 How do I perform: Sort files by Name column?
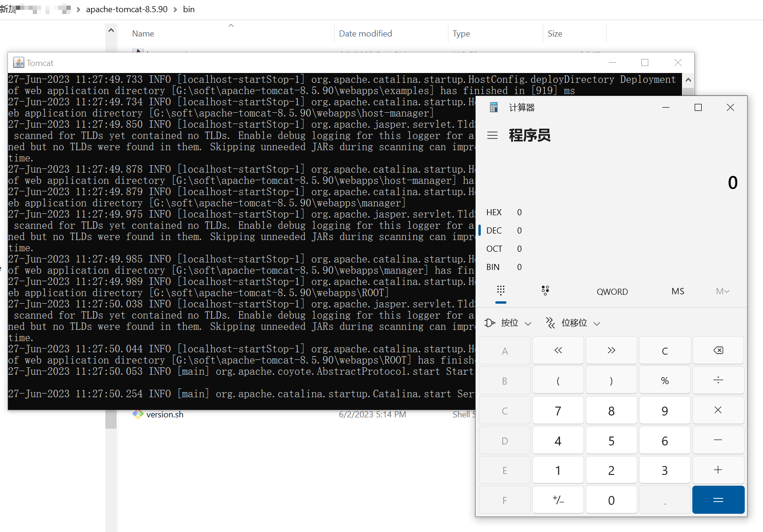click(143, 34)
